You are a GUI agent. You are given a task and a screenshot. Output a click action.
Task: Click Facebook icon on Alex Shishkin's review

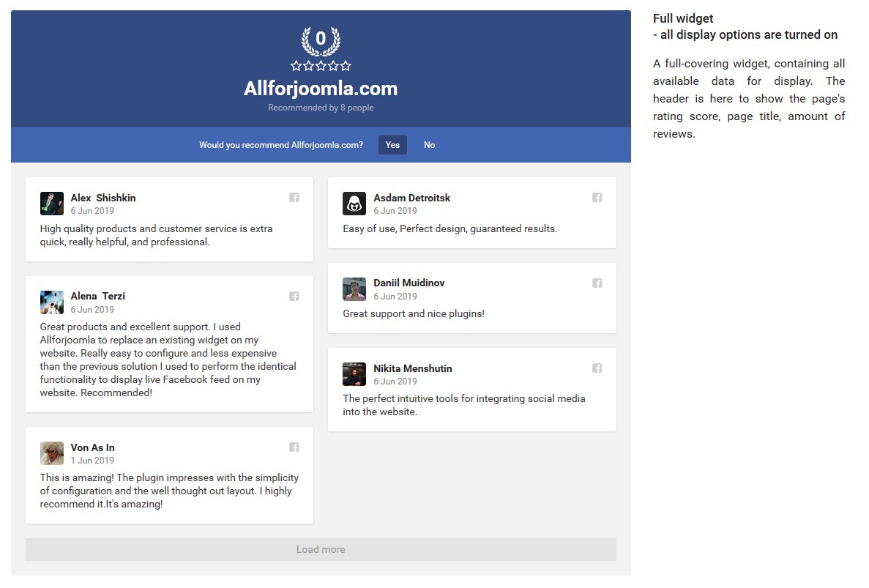(x=294, y=198)
